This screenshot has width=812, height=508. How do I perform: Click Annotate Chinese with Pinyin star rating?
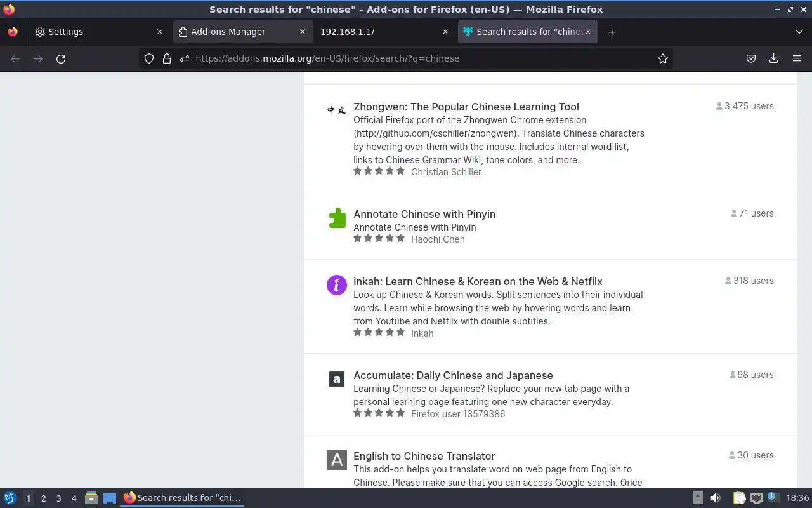click(379, 238)
